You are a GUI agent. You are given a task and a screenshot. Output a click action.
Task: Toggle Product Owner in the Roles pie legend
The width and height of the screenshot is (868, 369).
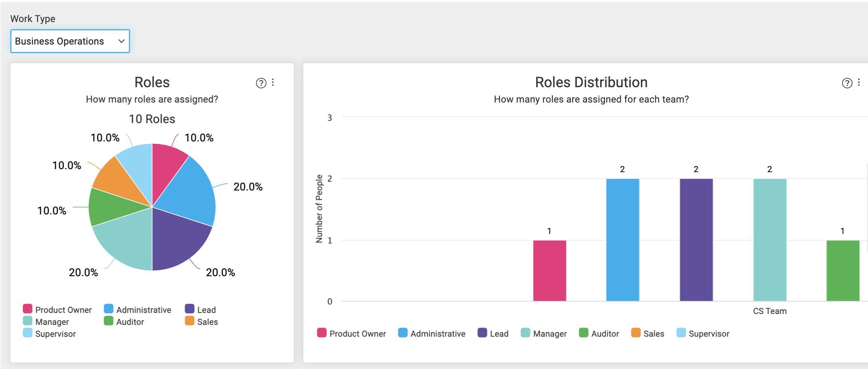click(57, 309)
